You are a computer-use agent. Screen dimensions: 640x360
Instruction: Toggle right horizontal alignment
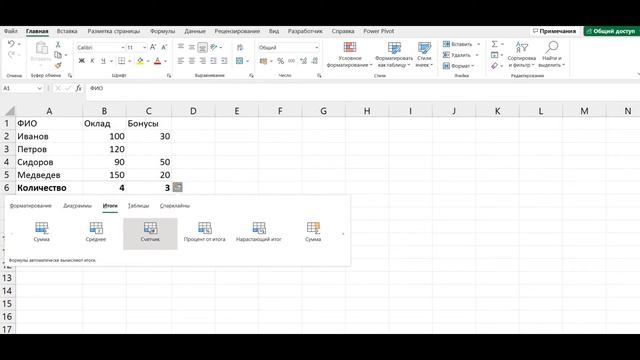202,61
